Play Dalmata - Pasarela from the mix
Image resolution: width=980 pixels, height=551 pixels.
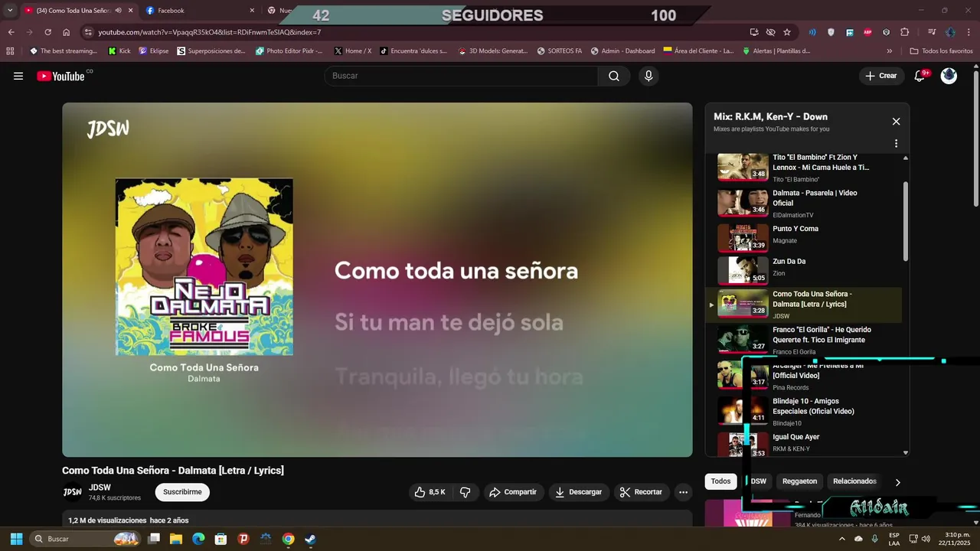tap(802, 204)
